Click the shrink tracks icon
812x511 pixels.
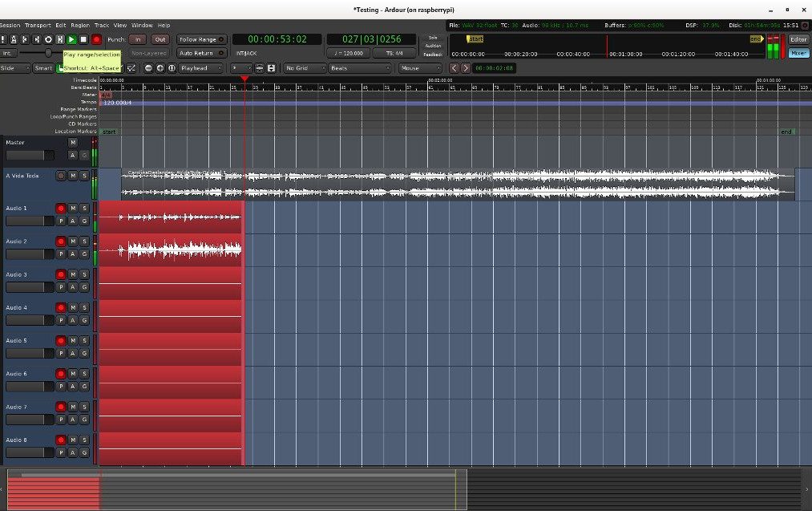coord(260,68)
